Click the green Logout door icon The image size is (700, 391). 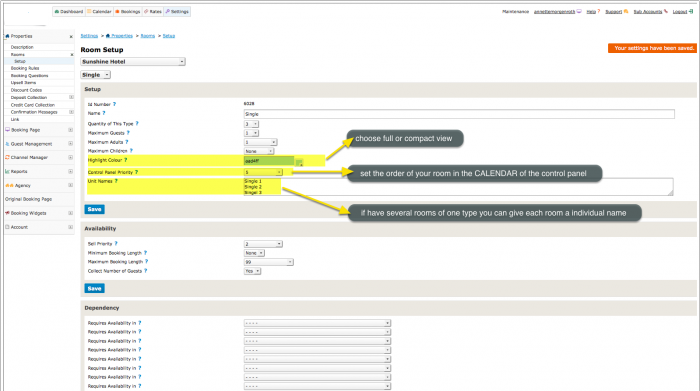(x=691, y=11)
